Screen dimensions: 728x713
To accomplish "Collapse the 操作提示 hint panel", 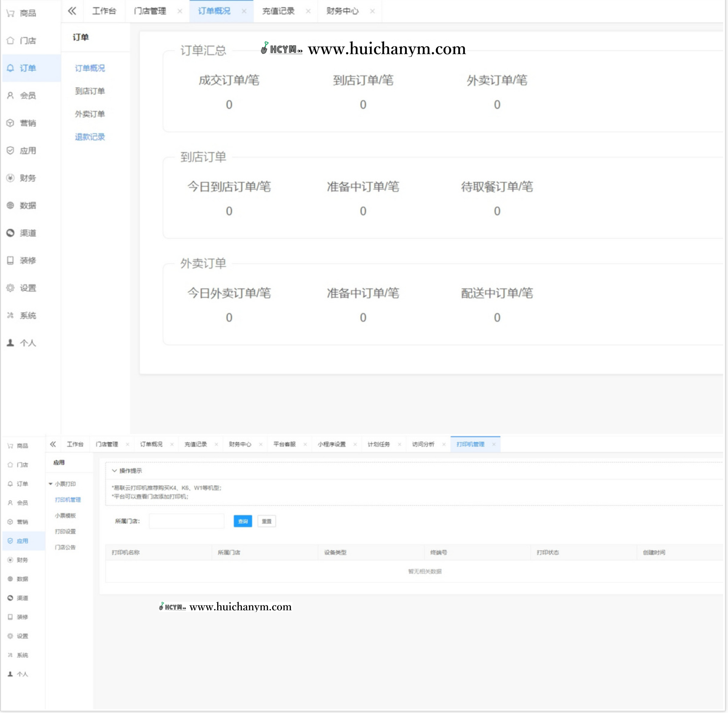I will click(115, 471).
